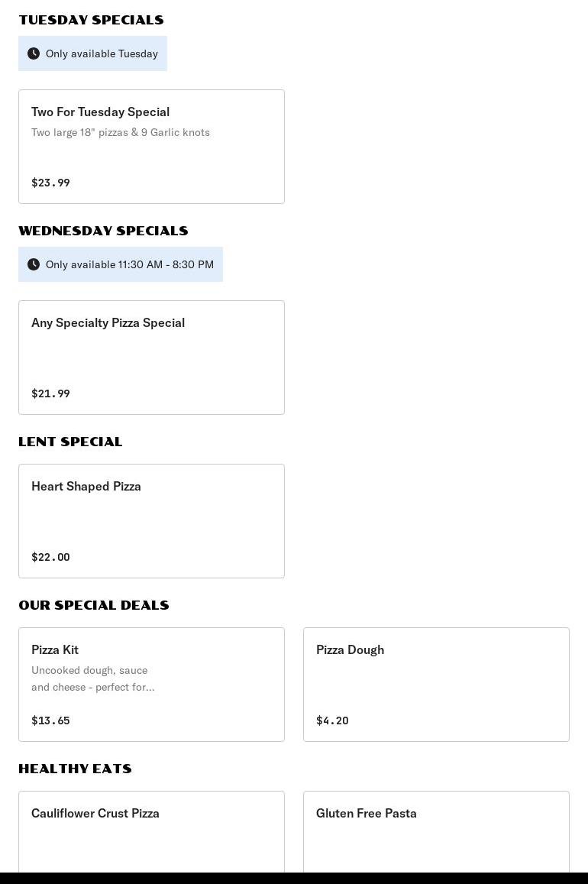Screen dimensions: 588x884
Task: Pick the Gluten Free Pasta item
Action: click(436, 831)
